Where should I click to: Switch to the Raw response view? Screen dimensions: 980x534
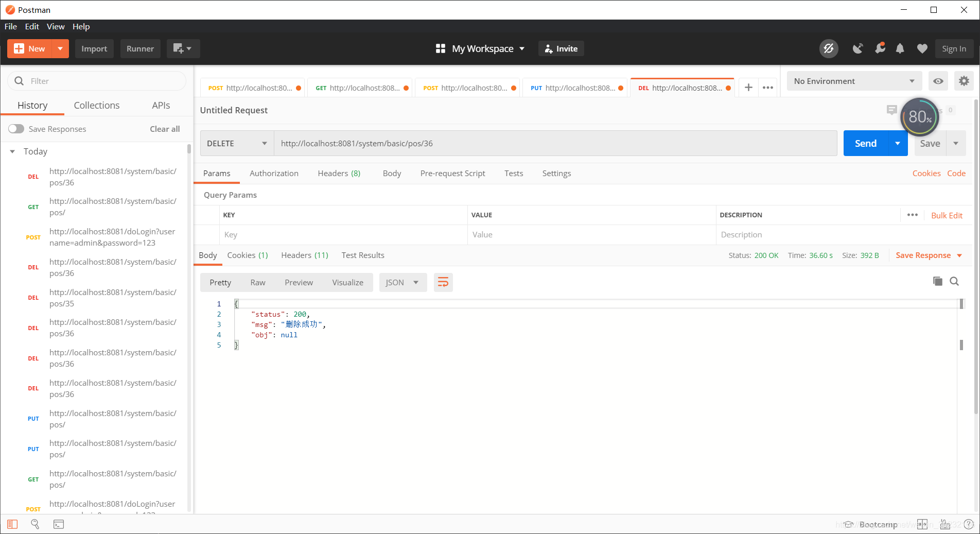[x=258, y=282]
